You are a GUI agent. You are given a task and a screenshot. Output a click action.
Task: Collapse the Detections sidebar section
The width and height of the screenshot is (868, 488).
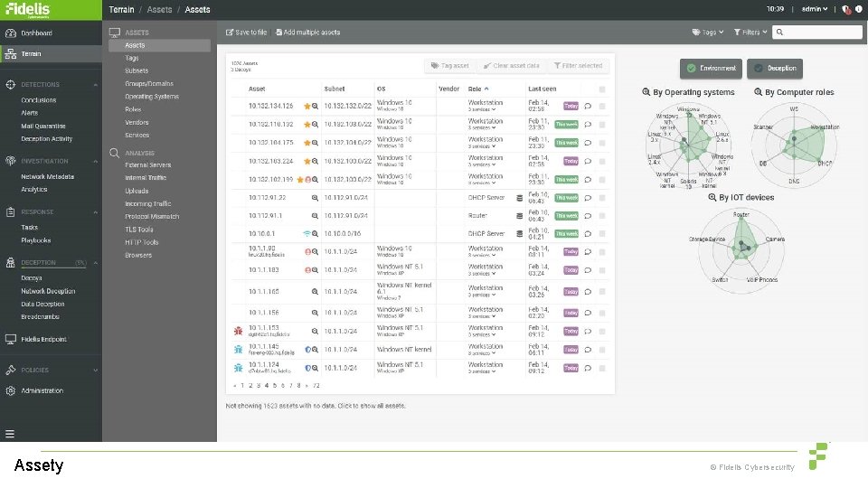[x=95, y=85]
